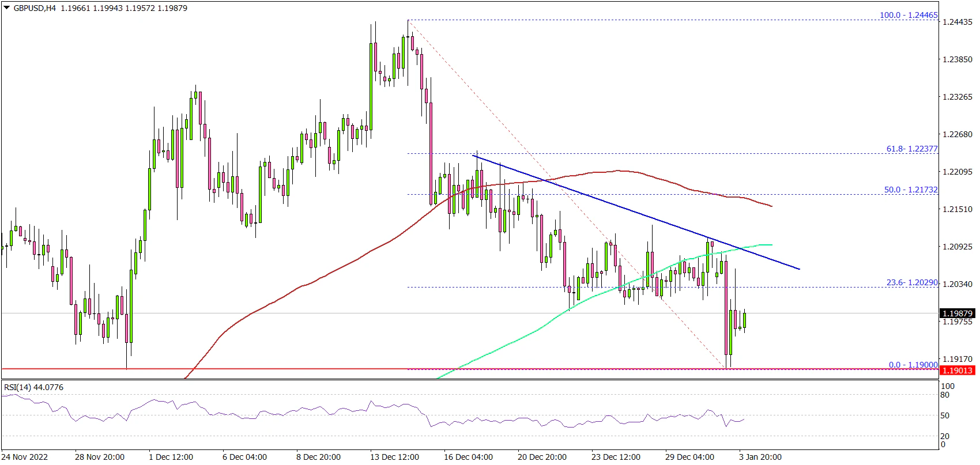Select the 100.0 - 1.24465 Fibonacci label
This screenshot has width=980, height=465.
coord(909,16)
